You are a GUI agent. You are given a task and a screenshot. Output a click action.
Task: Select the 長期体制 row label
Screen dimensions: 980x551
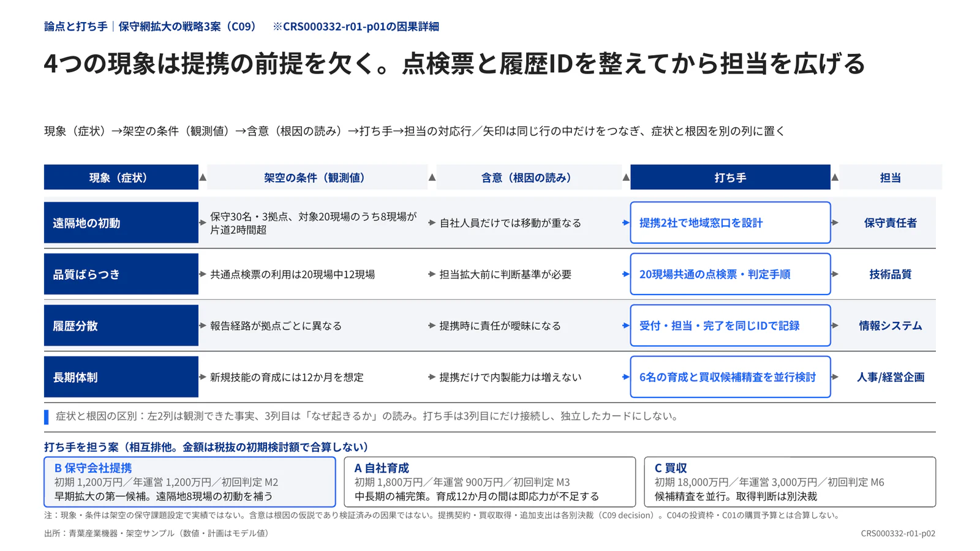click(x=121, y=377)
